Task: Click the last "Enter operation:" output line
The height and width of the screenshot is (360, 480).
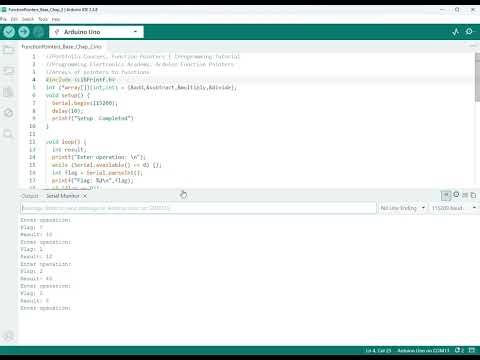Action: [46, 308]
